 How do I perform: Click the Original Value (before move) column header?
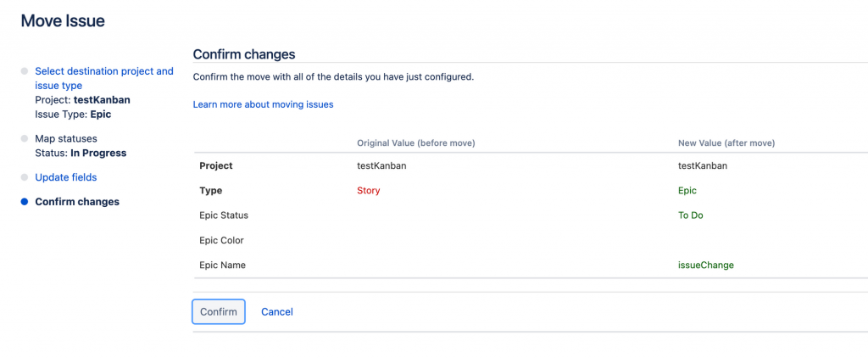pos(415,143)
